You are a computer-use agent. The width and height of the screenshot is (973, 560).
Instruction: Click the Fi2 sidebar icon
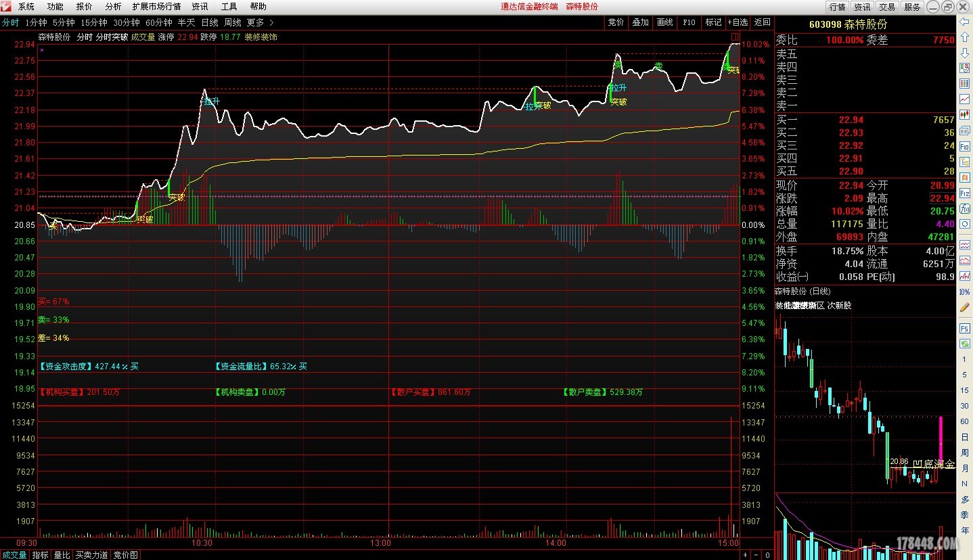click(964, 193)
